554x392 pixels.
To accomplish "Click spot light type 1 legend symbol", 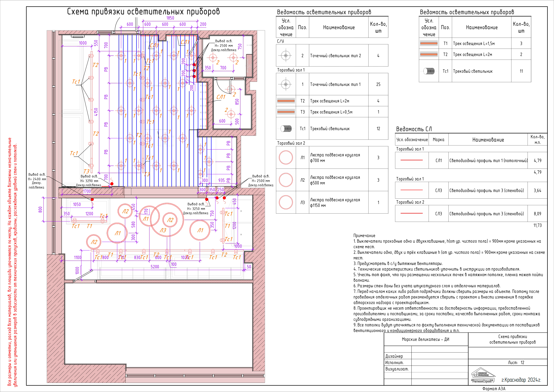I will (286, 84).
